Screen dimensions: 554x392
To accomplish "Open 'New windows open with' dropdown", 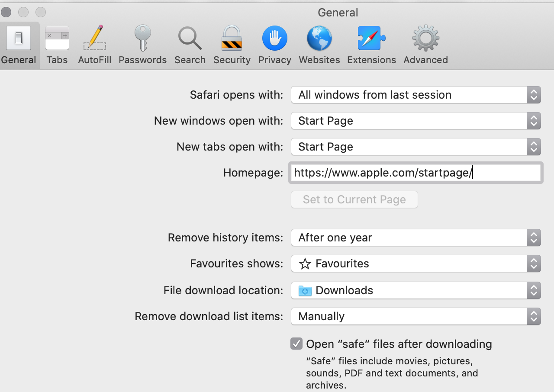I will (x=416, y=121).
